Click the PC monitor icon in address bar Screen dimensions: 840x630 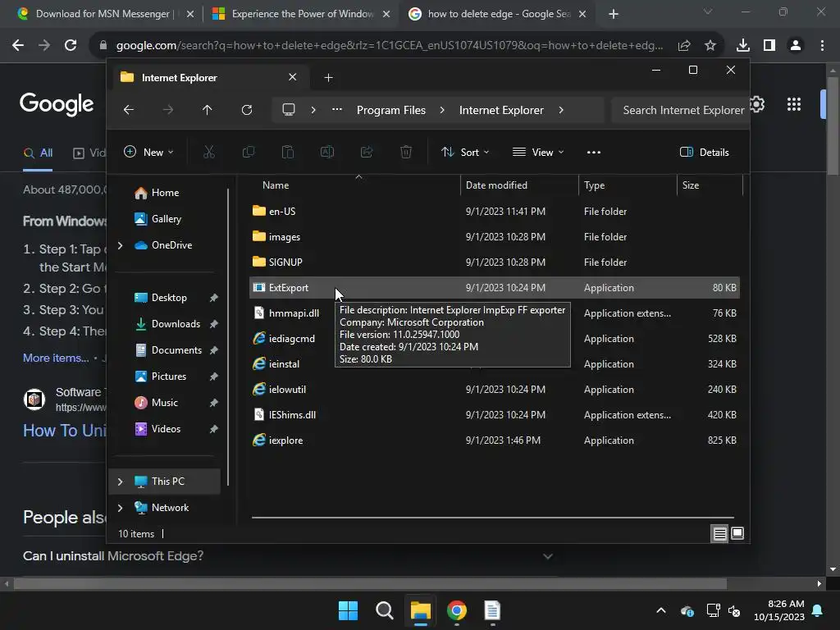[289, 110]
